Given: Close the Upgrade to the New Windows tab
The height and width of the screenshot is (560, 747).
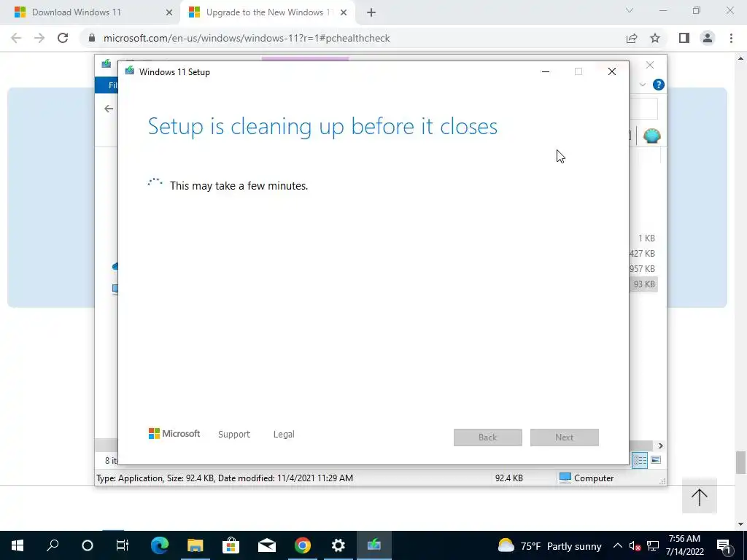Looking at the screenshot, I should [344, 13].
